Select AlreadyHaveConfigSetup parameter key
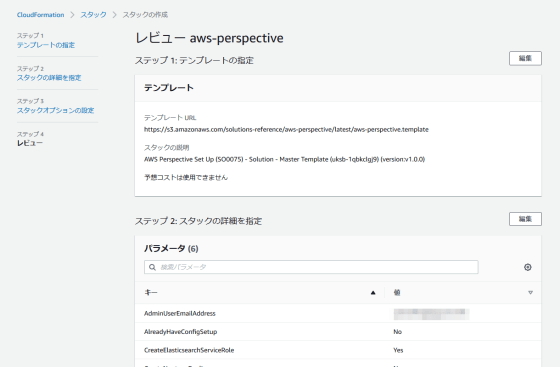The width and height of the screenshot is (560, 367). click(x=180, y=332)
